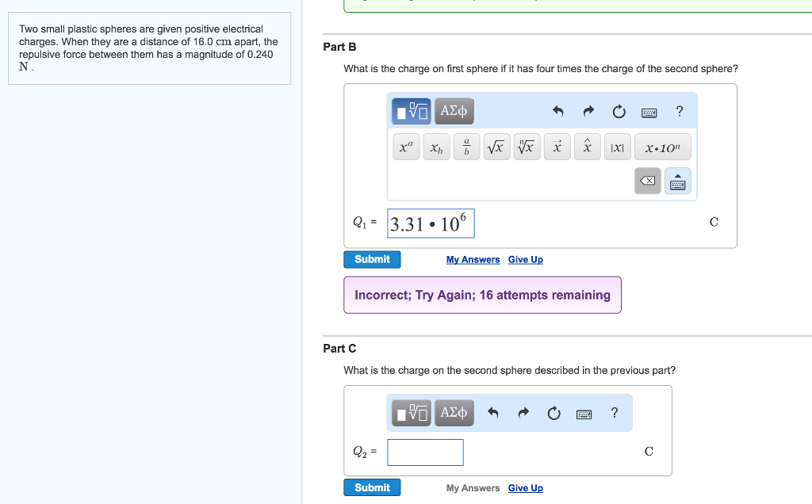812x504 pixels.
Task: Insert vector arrow over x
Action: click(557, 147)
